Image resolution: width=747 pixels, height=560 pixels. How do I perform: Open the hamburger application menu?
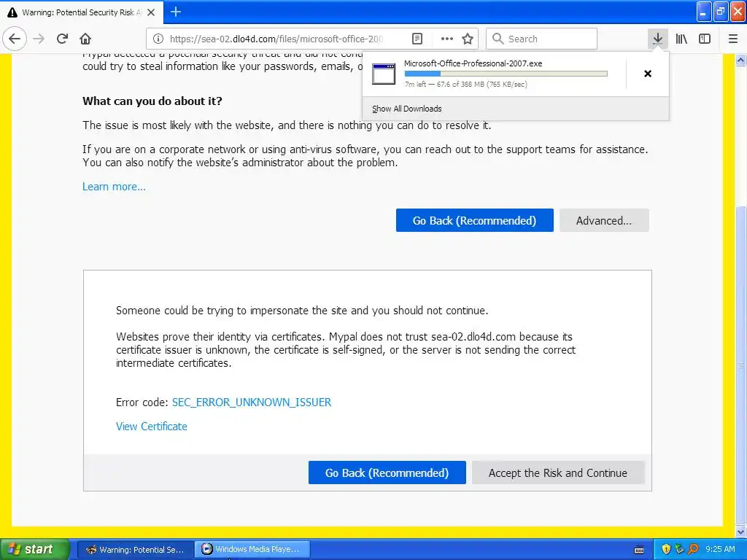click(x=733, y=39)
